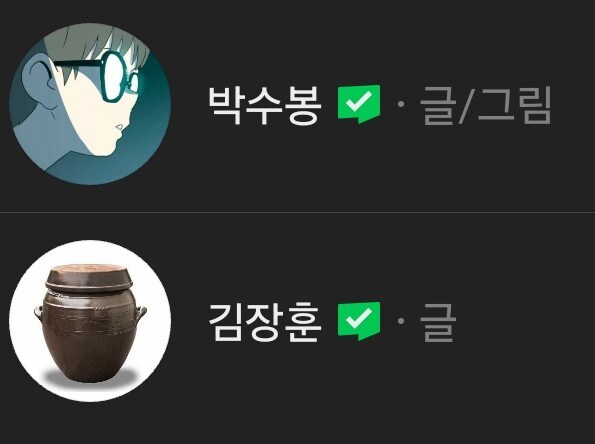
Task: Tap the white checkmark in 김장훈's badge
Action: (x=359, y=318)
